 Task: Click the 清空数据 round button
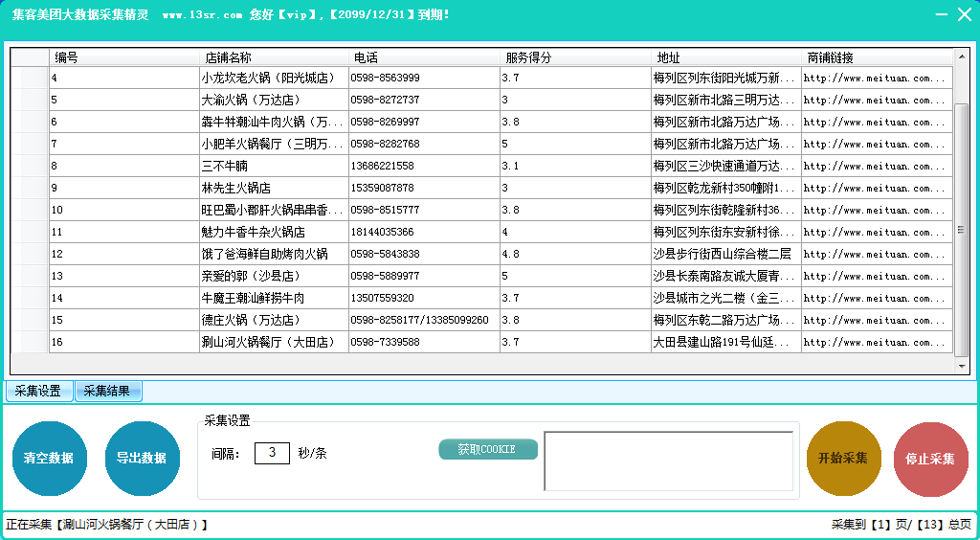tap(50, 458)
